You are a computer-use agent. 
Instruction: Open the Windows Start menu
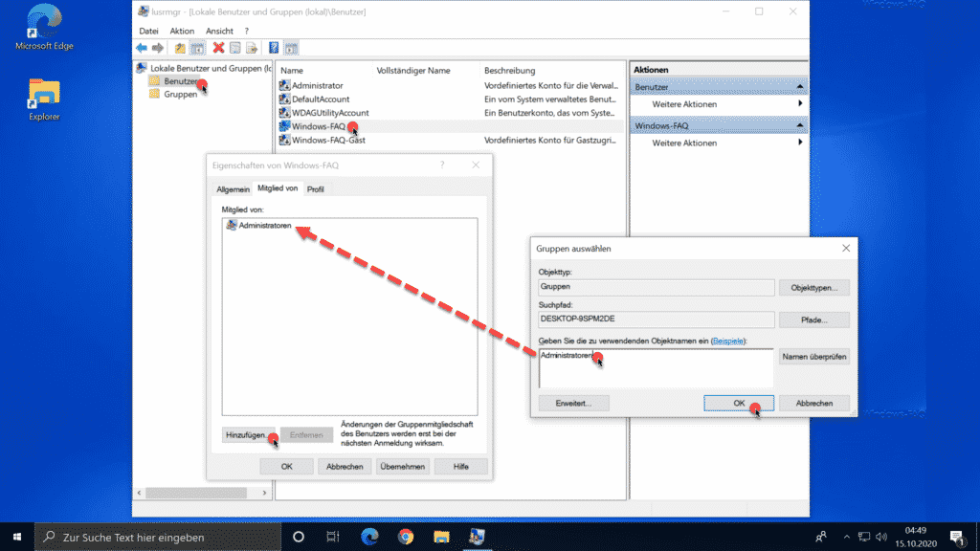17,537
